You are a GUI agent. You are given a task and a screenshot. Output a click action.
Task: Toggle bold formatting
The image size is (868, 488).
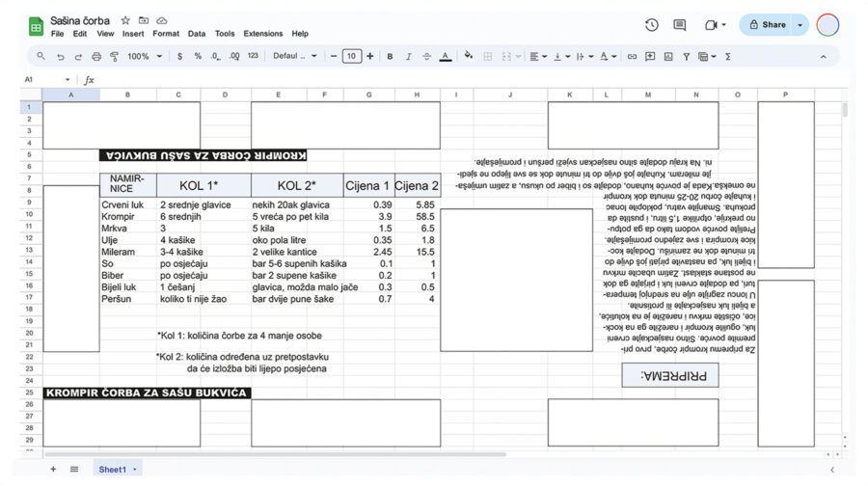coord(390,57)
